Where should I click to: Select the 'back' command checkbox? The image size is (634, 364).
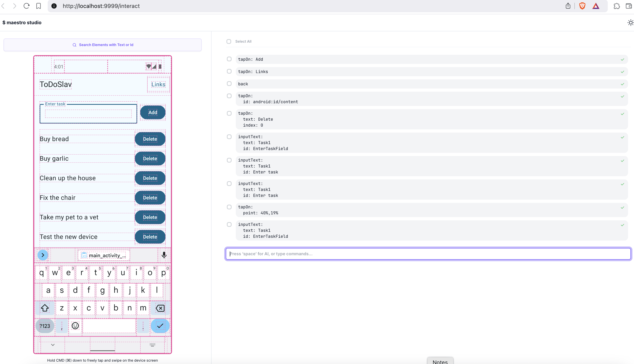click(x=229, y=84)
